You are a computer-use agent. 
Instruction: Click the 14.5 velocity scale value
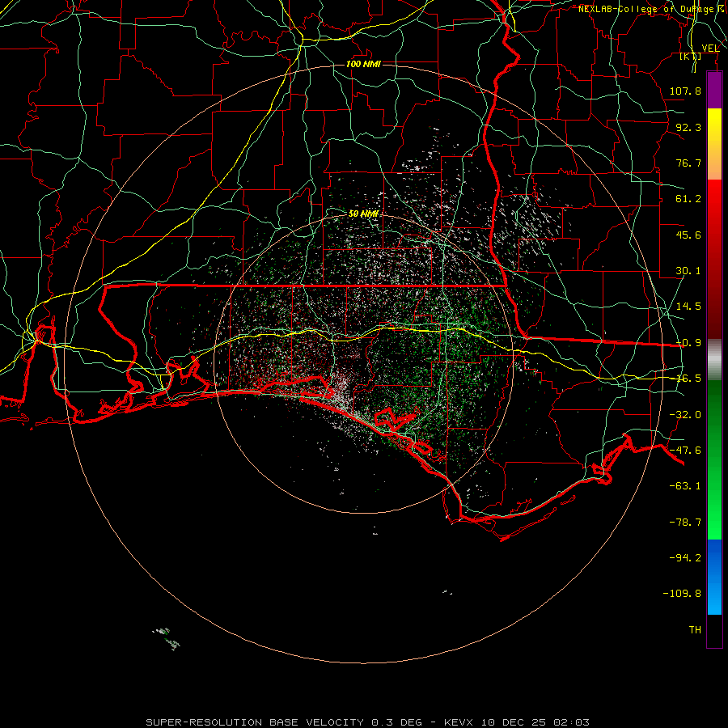coord(688,307)
